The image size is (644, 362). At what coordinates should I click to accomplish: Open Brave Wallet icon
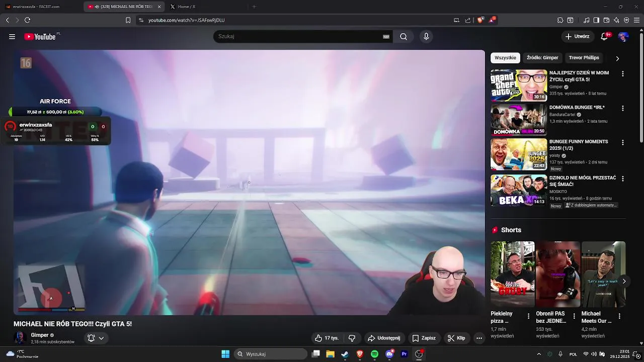pos(606,20)
